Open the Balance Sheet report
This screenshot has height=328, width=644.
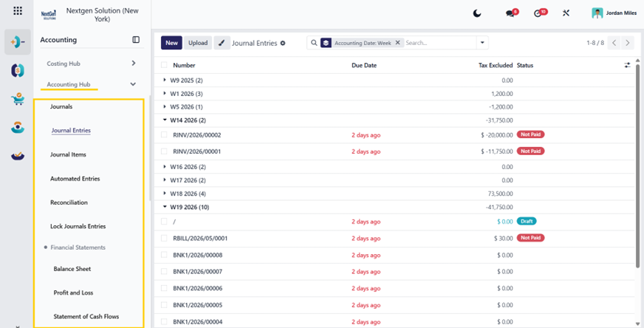point(72,269)
